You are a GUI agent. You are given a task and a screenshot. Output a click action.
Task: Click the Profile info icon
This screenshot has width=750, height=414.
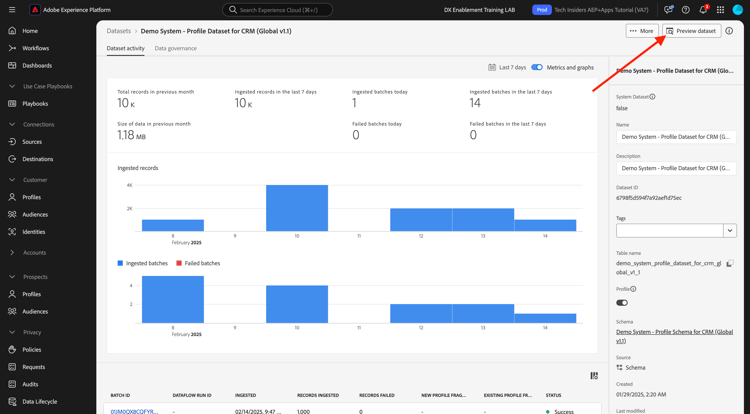[x=633, y=289]
